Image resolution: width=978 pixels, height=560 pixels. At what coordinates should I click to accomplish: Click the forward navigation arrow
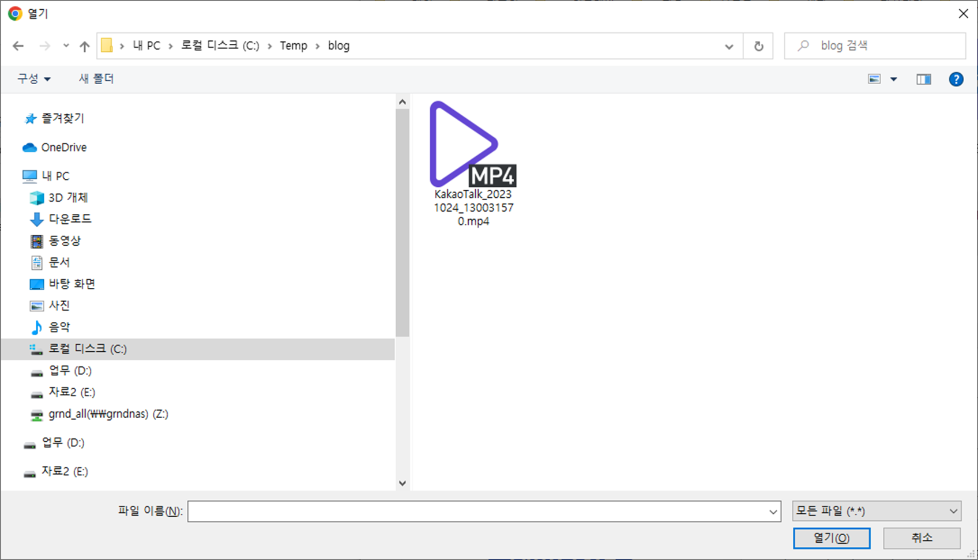[44, 46]
